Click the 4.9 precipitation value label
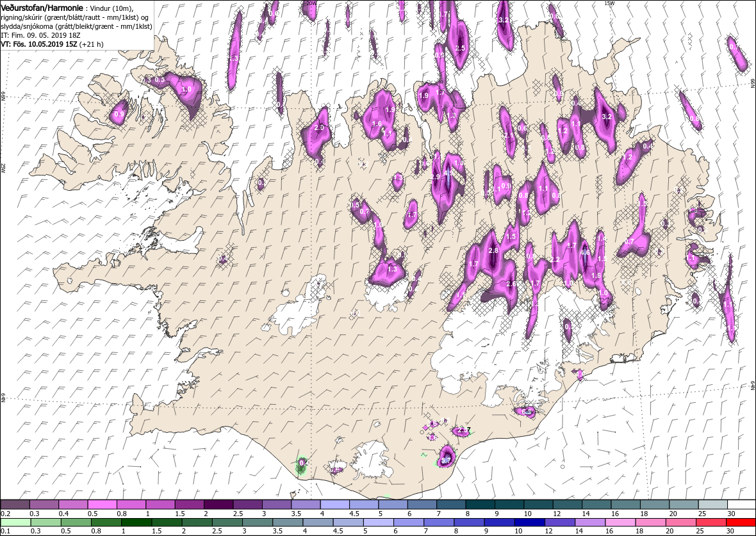756x536 pixels. click(x=448, y=172)
